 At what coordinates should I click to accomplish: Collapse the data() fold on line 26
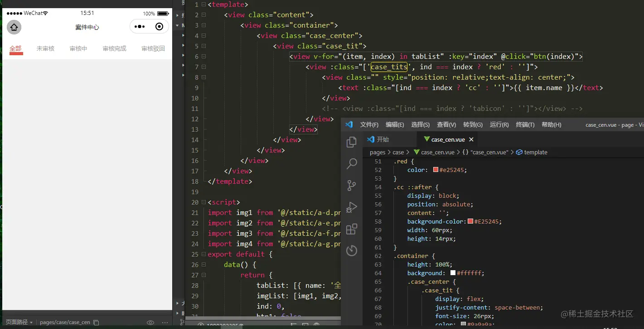pos(204,265)
